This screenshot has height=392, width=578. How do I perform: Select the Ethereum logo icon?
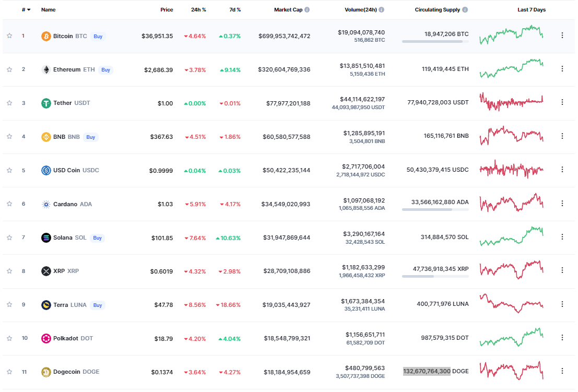tap(47, 69)
